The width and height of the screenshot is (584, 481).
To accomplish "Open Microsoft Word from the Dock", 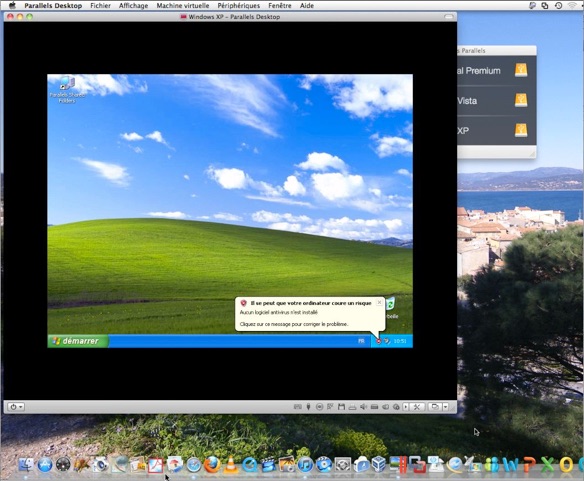I will pyautogui.click(x=510, y=465).
